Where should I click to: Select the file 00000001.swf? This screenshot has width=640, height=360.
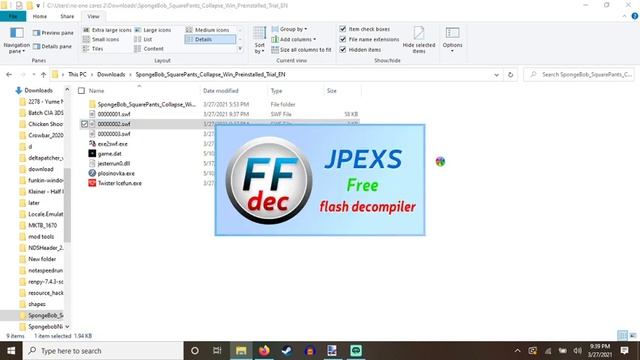(x=114, y=114)
